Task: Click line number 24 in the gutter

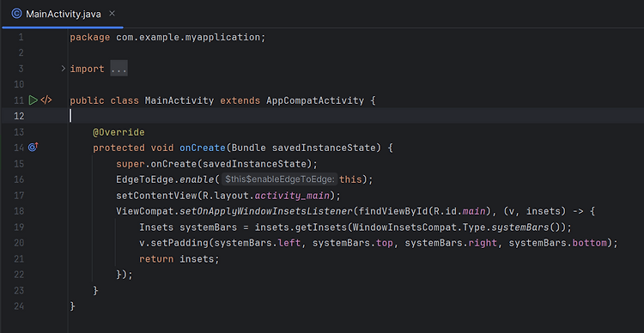Action: coord(19,306)
